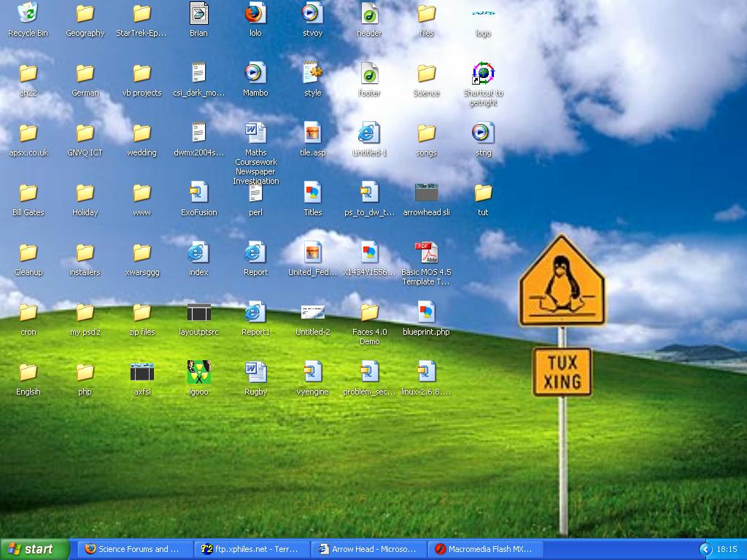This screenshot has width=747, height=560.
Task: Open the Start menu
Action: [x=35, y=549]
